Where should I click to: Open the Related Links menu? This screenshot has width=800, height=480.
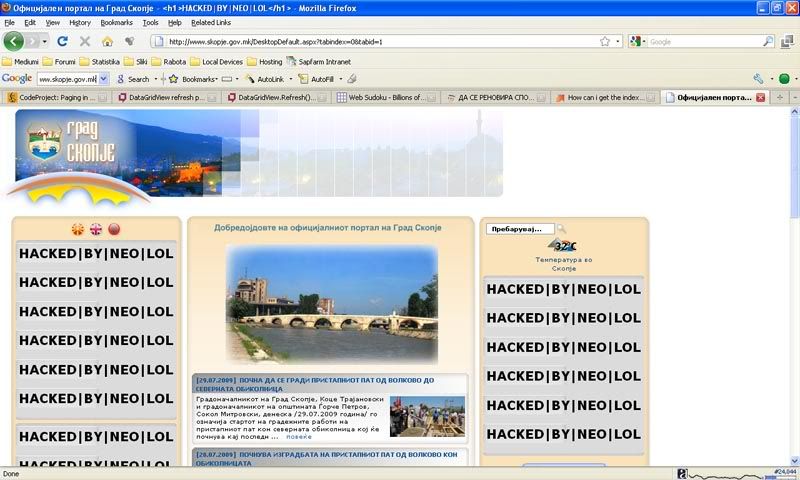(x=211, y=22)
